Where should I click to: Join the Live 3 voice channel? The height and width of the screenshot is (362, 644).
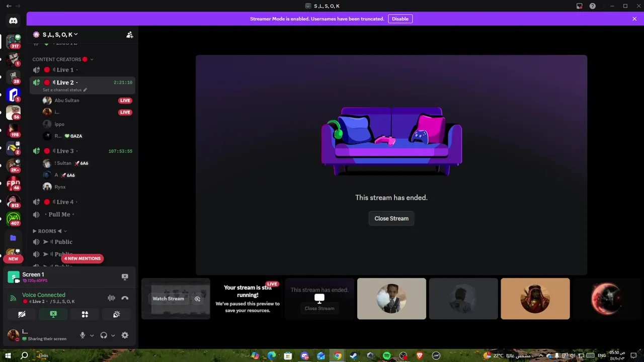point(83,151)
